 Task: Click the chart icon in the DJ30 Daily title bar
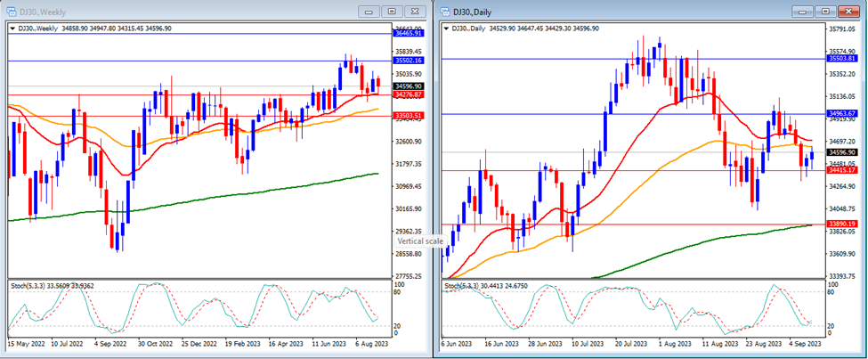point(444,11)
